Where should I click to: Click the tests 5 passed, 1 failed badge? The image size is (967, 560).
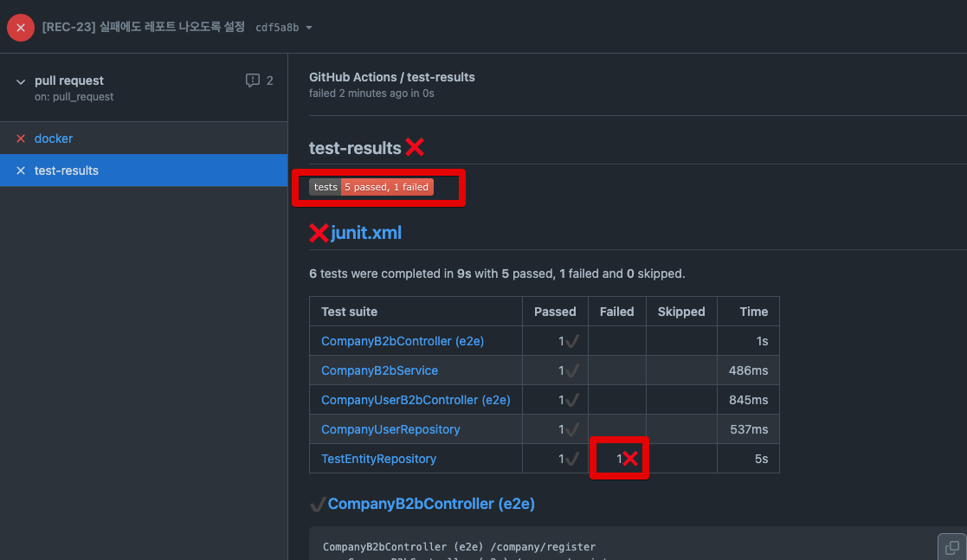pyautogui.click(x=371, y=187)
